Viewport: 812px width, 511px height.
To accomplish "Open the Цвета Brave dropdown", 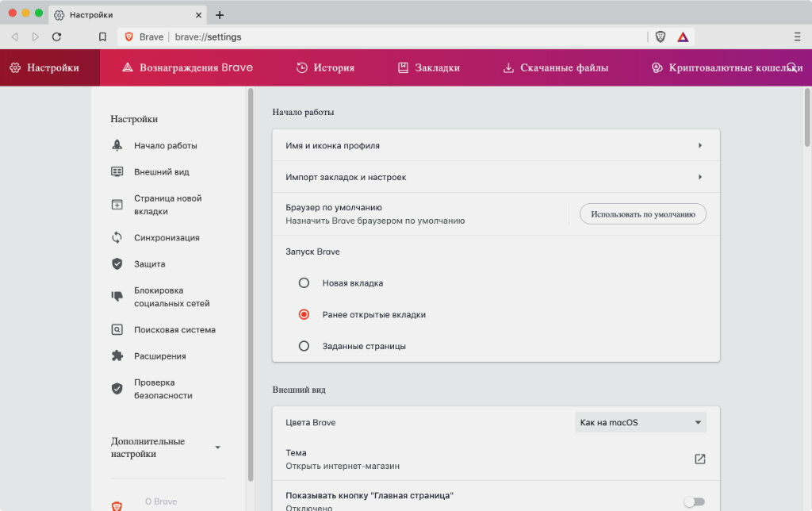I will click(x=641, y=422).
